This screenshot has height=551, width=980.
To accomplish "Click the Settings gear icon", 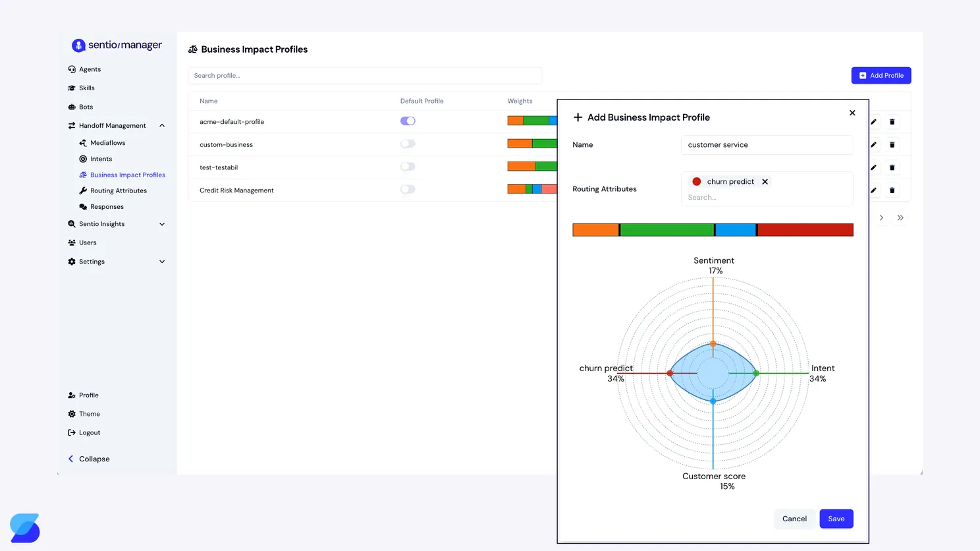I will (x=72, y=262).
